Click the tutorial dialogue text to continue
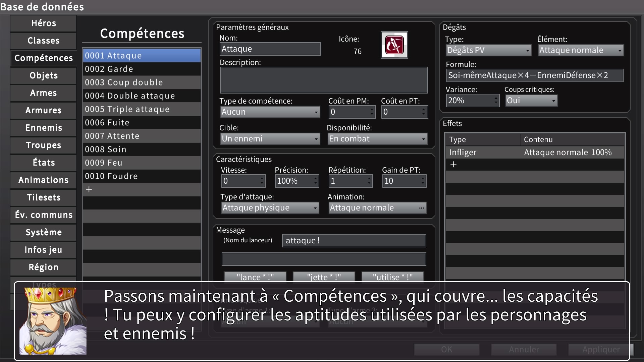The width and height of the screenshot is (644, 362). [351, 315]
